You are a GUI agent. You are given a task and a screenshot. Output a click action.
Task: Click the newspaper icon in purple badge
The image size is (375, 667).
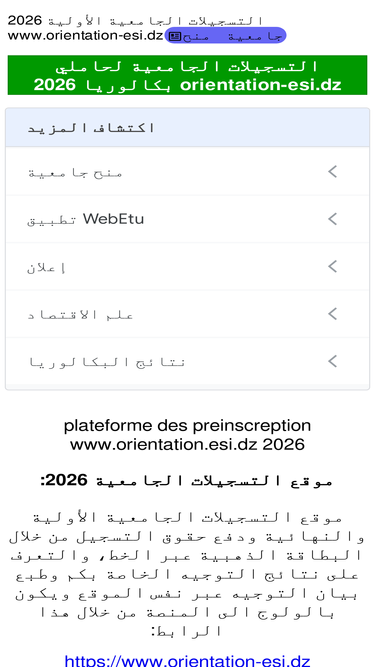click(175, 37)
